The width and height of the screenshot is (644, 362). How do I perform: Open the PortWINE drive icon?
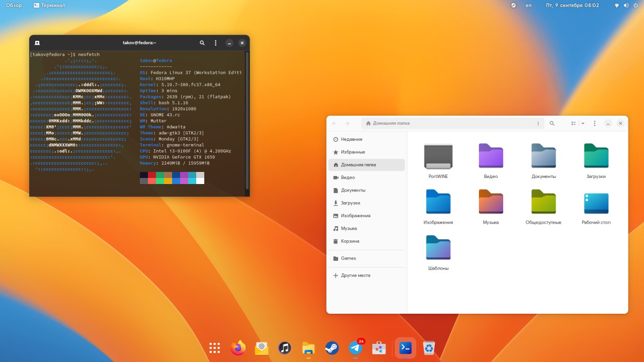coord(438,156)
